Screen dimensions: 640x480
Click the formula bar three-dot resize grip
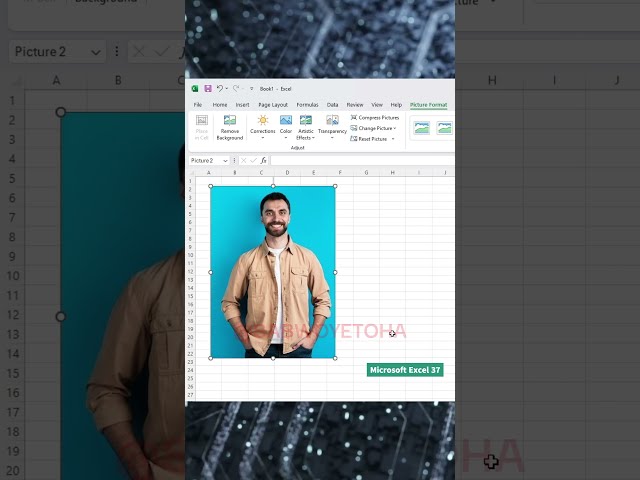234,161
